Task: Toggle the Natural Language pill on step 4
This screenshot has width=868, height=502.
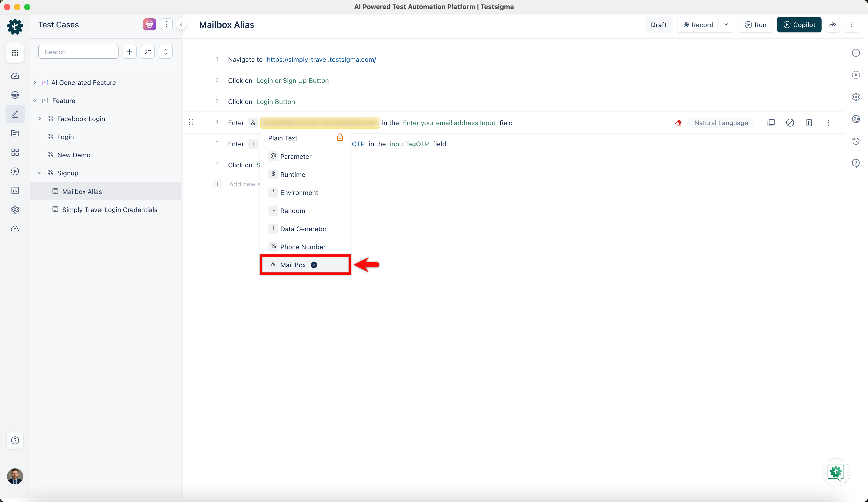Action: [x=721, y=123]
